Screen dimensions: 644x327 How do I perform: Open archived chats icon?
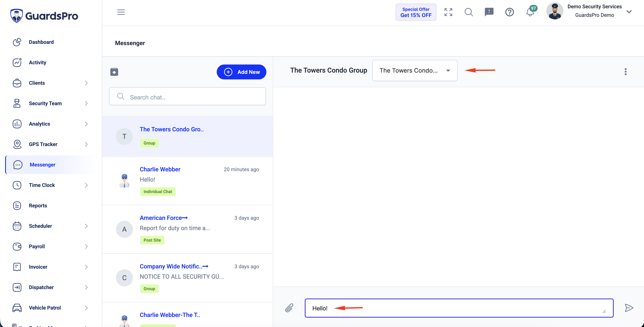pos(114,72)
